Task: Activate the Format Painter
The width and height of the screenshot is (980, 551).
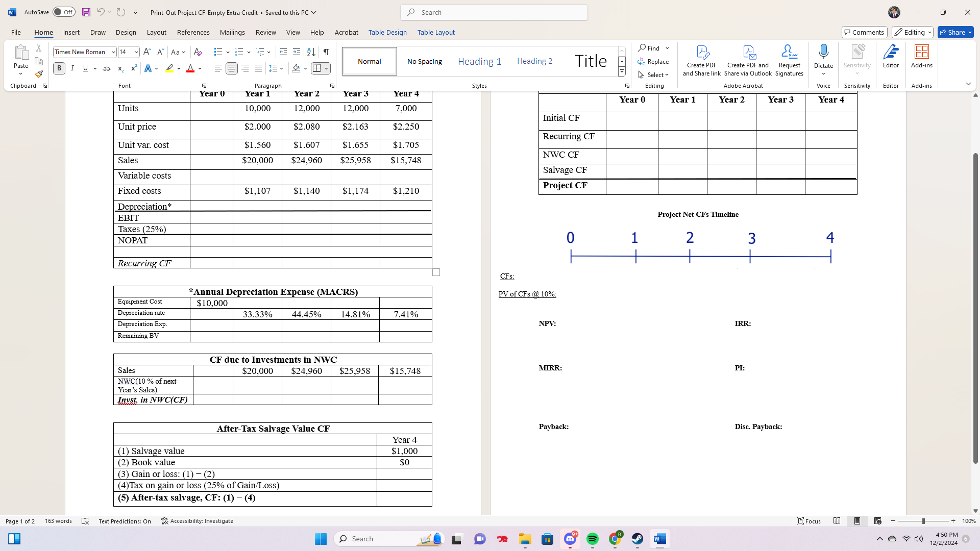Action: pyautogui.click(x=39, y=73)
